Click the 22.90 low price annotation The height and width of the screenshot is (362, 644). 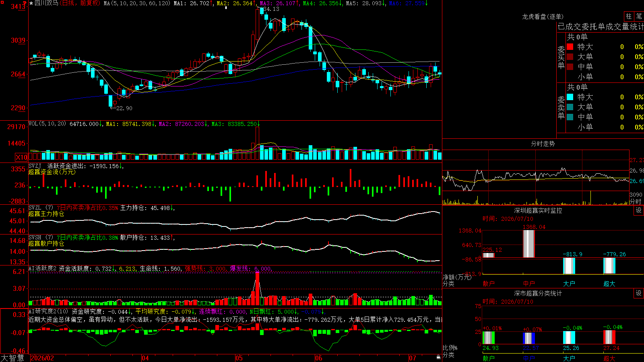(x=124, y=108)
